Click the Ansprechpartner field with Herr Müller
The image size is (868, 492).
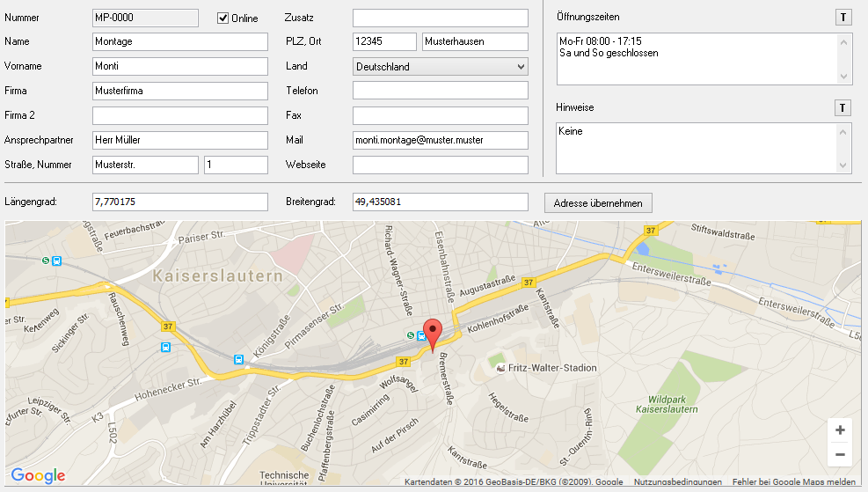pyautogui.click(x=179, y=141)
